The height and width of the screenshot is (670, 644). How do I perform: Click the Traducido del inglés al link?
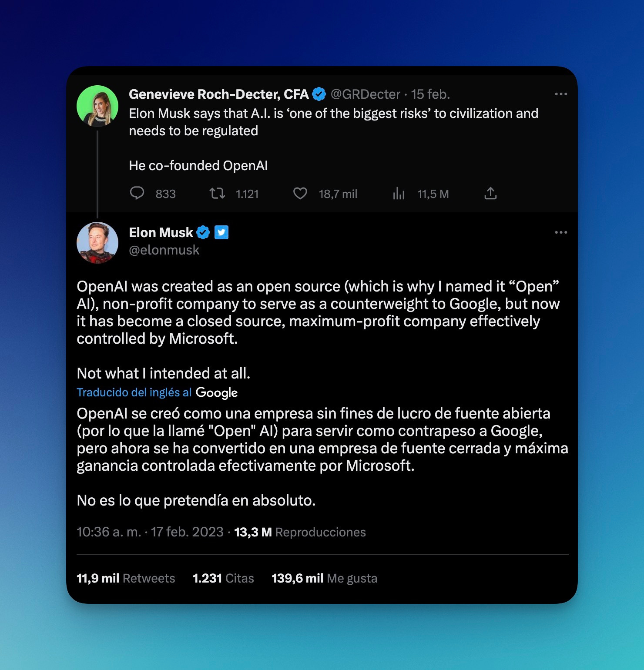click(134, 392)
